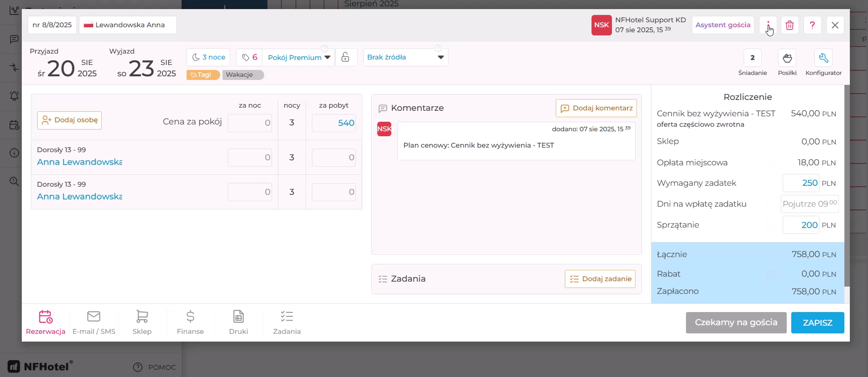The width and height of the screenshot is (868, 377).
Task: Click the Śniadanie count box
Action: (753, 58)
